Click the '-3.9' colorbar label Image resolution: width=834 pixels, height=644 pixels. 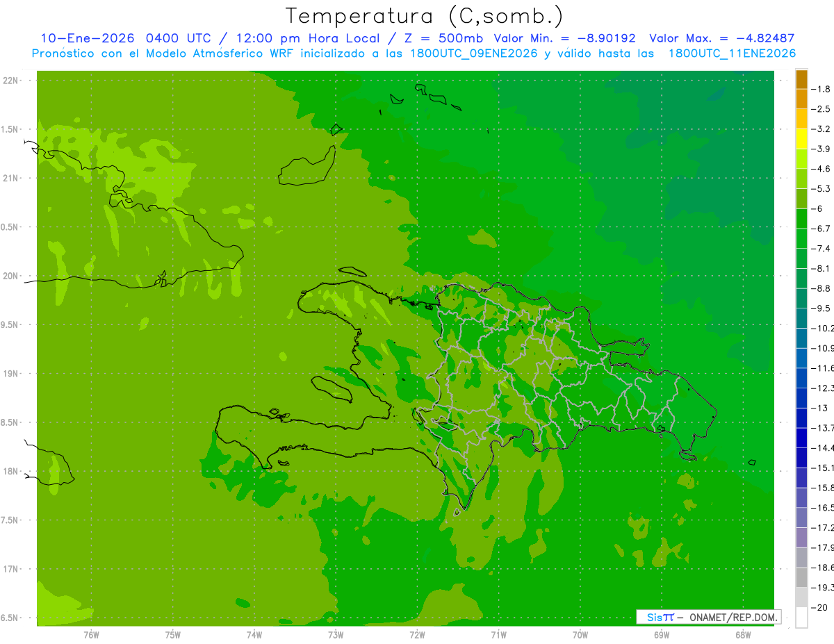[x=821, y=149]
